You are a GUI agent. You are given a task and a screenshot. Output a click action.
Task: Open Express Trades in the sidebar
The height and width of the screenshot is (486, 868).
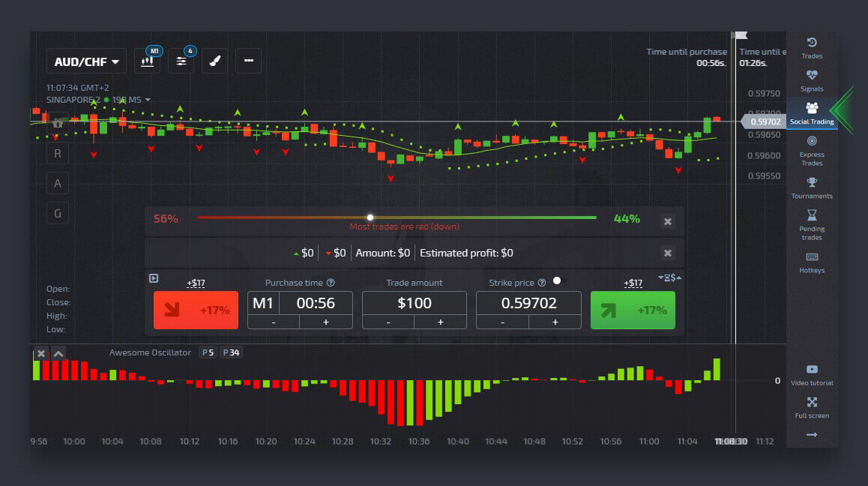[x=812, y=150]
